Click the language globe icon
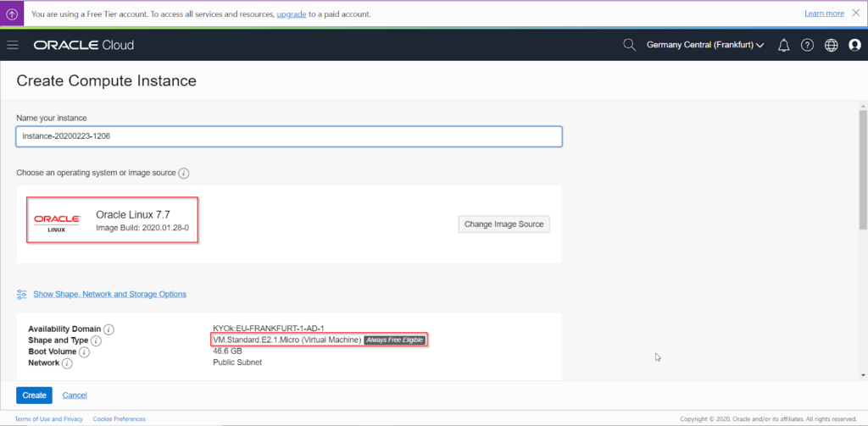This screenshot has height=426, width=868. coord(831,45)
